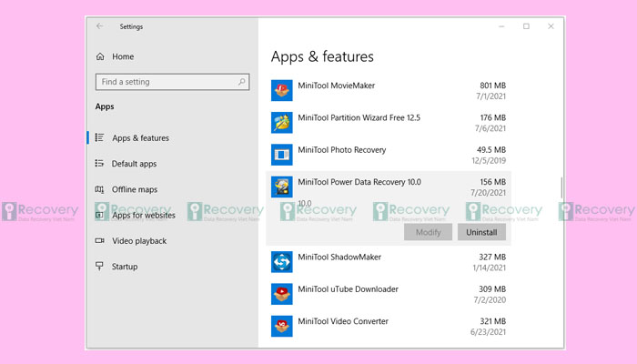Select MiniTool uTube Downloader entry name

349,288
